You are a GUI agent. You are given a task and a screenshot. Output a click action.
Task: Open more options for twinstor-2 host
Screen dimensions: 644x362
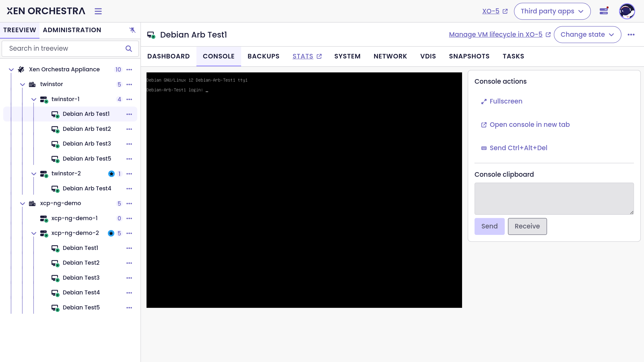click(x=129, y=174)
